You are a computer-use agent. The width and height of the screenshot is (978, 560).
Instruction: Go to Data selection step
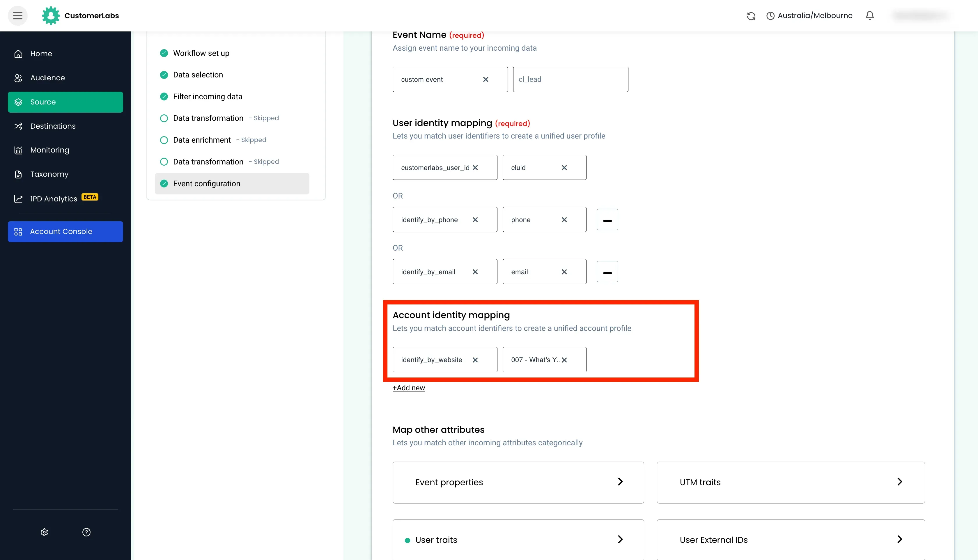[232, 75]
